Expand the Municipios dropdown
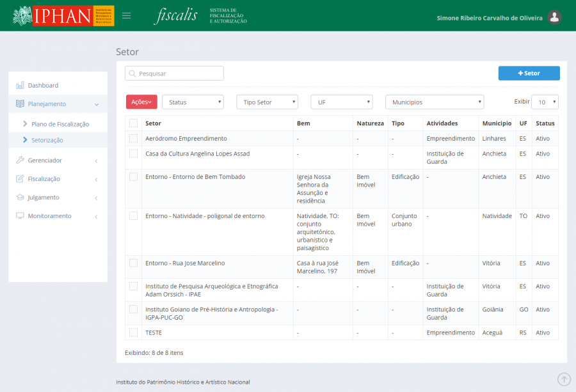 click(x=434, y=102)
